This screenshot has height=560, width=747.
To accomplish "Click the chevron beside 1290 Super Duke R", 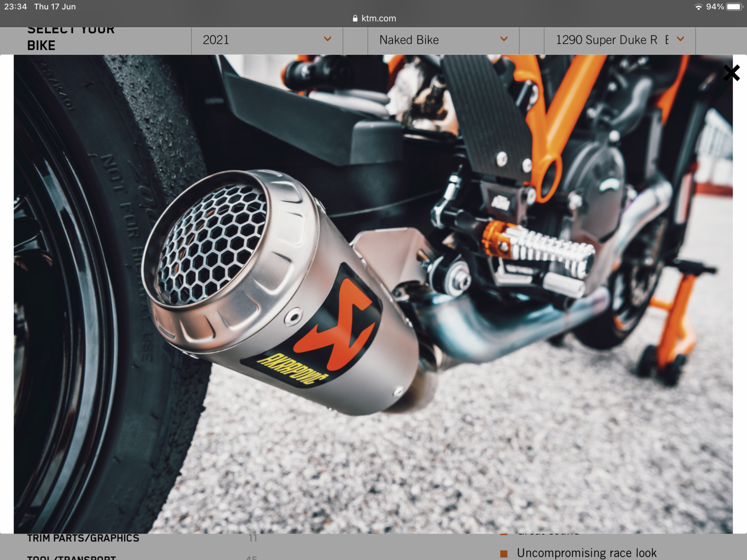I will (681, 39).
